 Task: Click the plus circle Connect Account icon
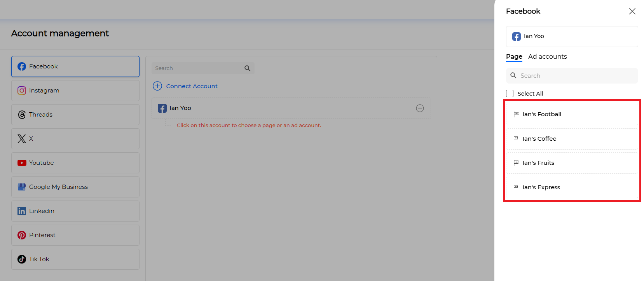tap(157, 86)
